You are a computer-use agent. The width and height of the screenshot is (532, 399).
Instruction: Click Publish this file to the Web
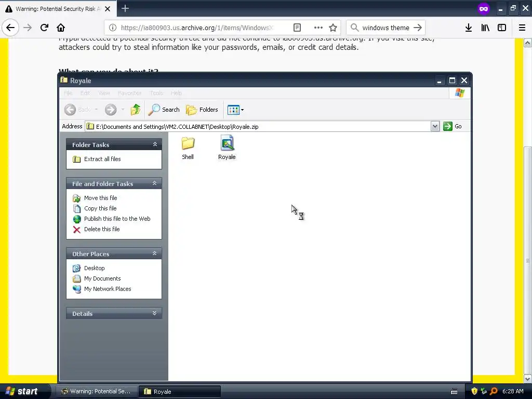coord(117,219)
